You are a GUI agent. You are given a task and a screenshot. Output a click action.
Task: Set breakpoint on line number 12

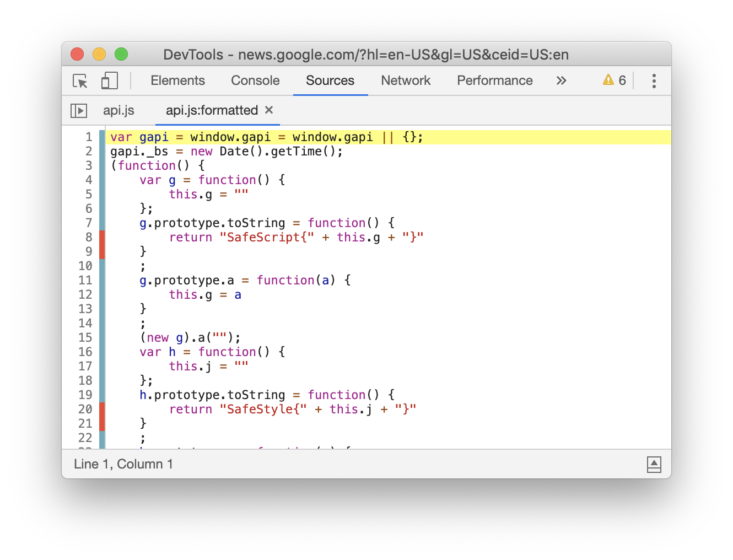85,294
